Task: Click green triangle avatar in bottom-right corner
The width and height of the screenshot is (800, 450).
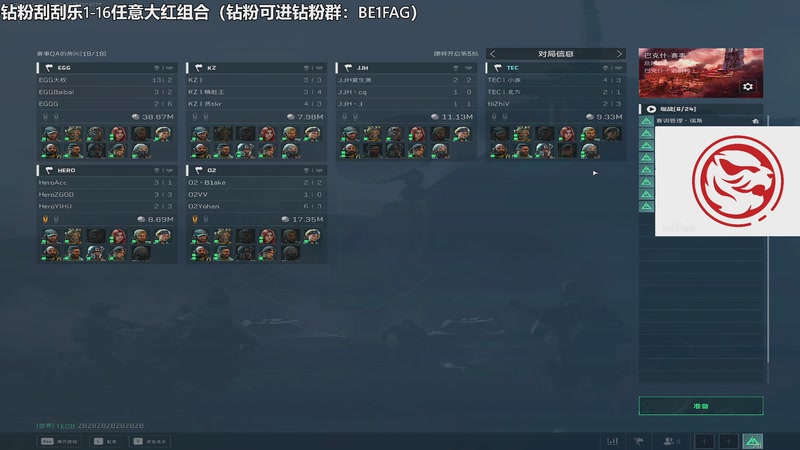Action: click(x=753, y=441)
